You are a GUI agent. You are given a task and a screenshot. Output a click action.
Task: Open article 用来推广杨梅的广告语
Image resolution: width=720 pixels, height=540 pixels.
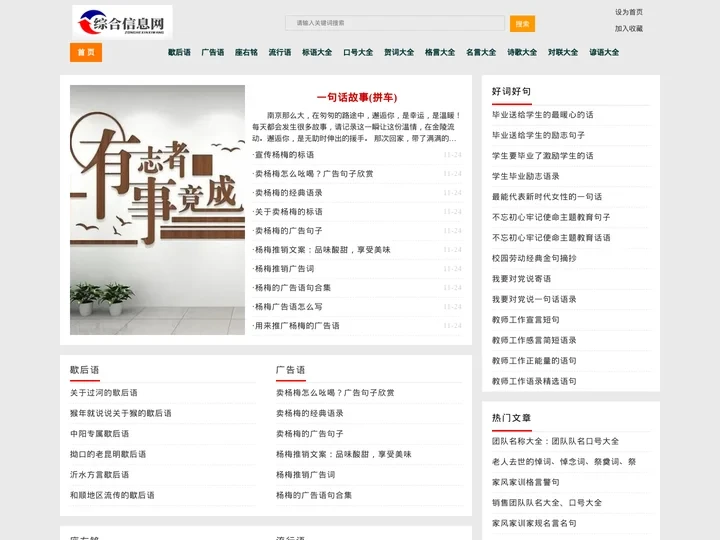tap(297, 326)
